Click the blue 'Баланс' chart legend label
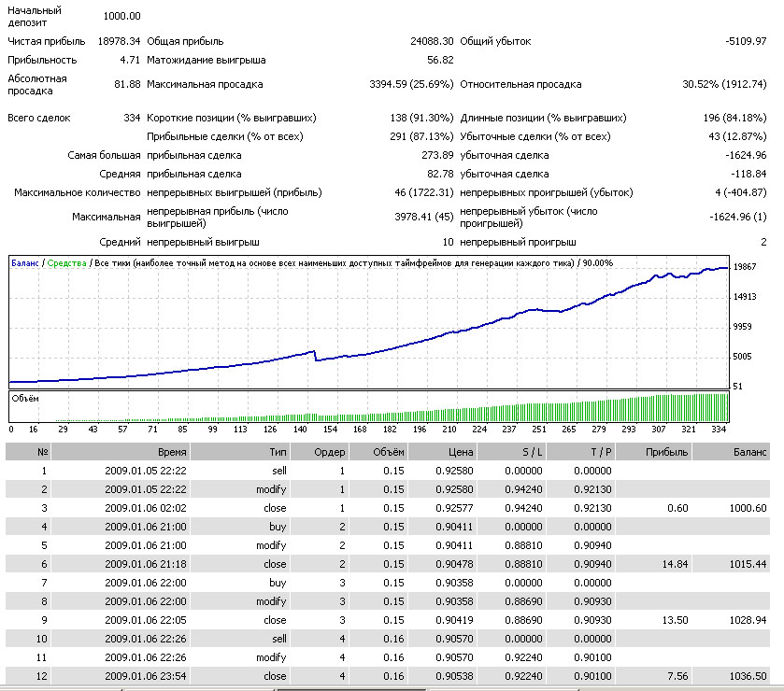The height and width of the screenshot is (691, 784). click(x=24, y=262)
